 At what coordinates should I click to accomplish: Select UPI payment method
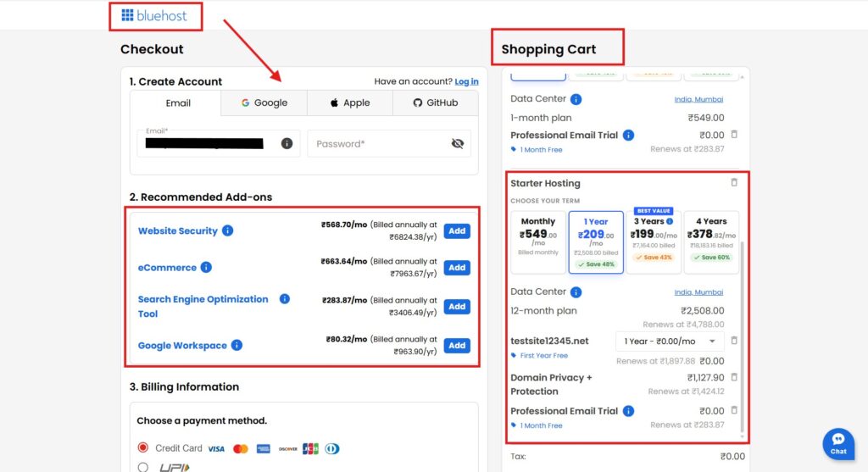click(x=142, y=468)
